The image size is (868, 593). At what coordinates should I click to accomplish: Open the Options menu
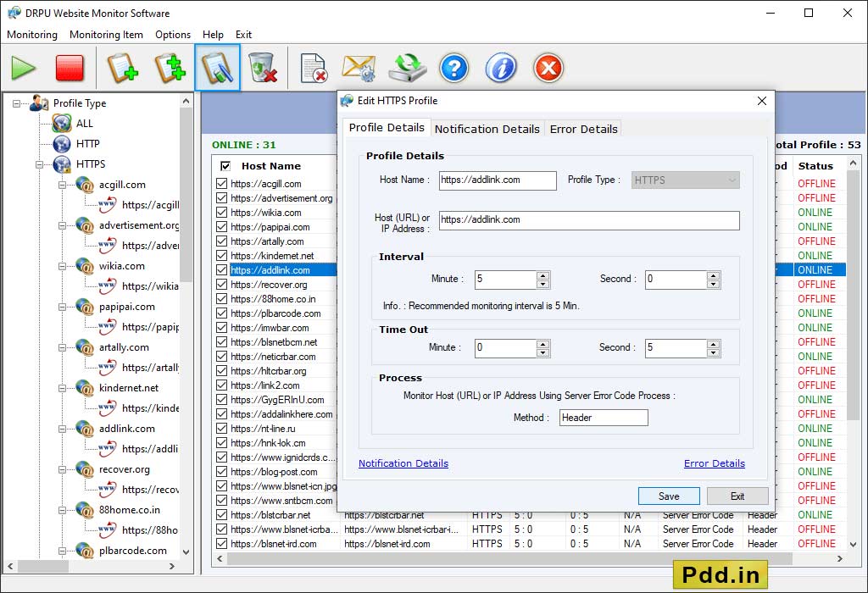(173, 34)
